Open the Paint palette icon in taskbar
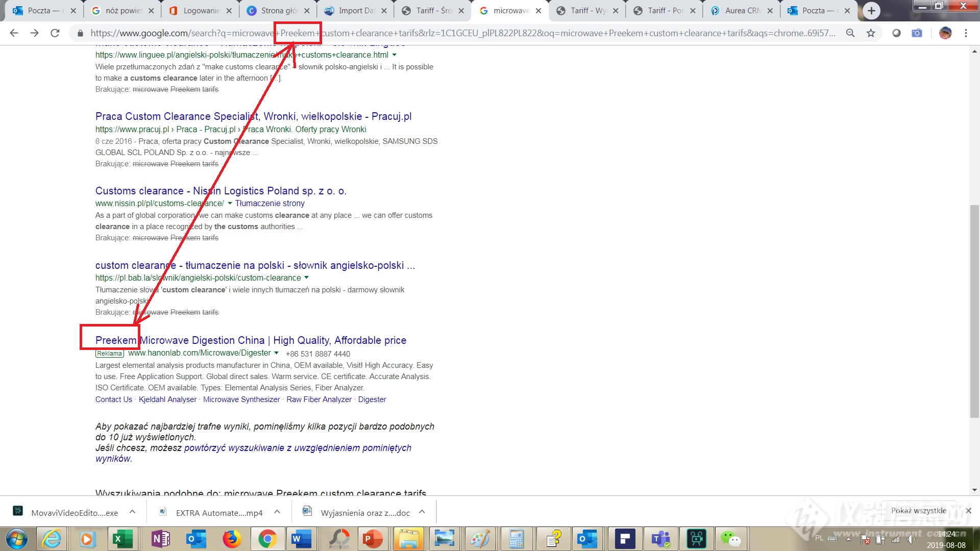 [480, 539]
